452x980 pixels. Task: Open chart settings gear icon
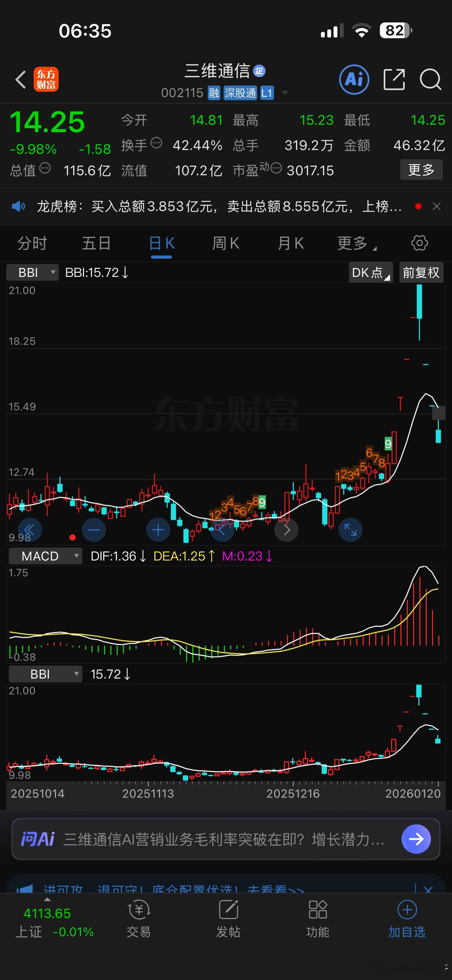pyautogui.click(x=420, y=243)
